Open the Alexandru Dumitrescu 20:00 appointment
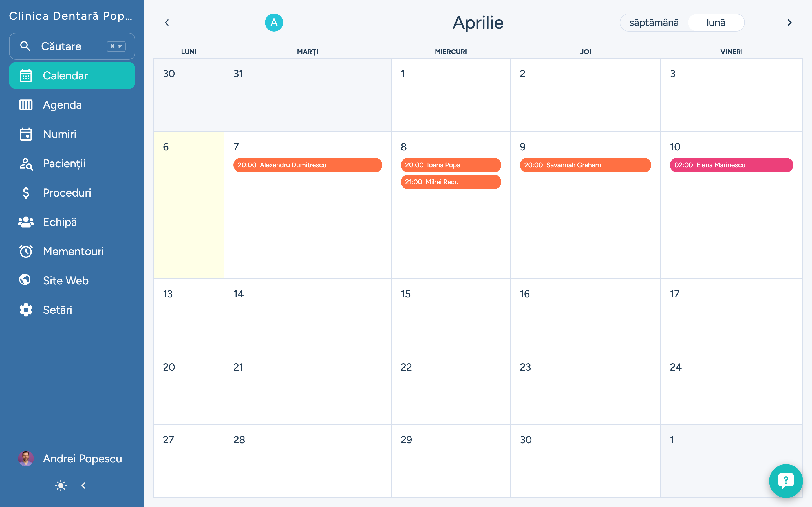This screenshot has height=507, width=812. point(307,165)
